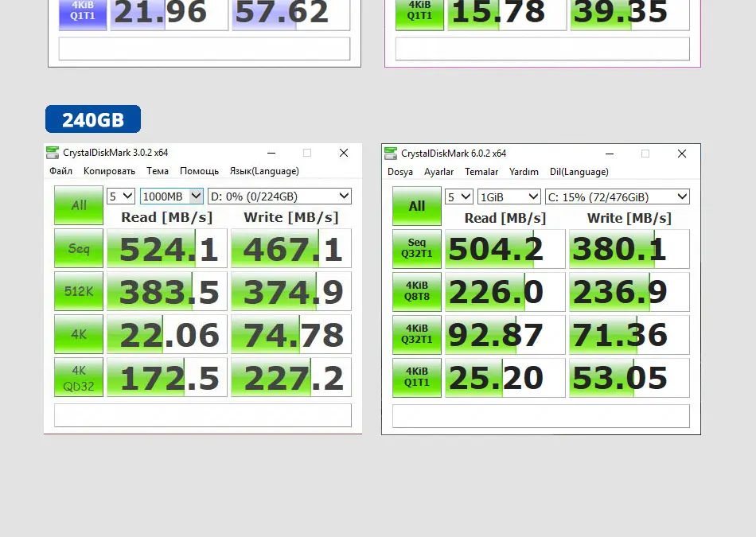The height and width of the screenshot is (537, 756).
Task: Expand test count dropdown in 3.0.2 window
Action: coord(120,197)
